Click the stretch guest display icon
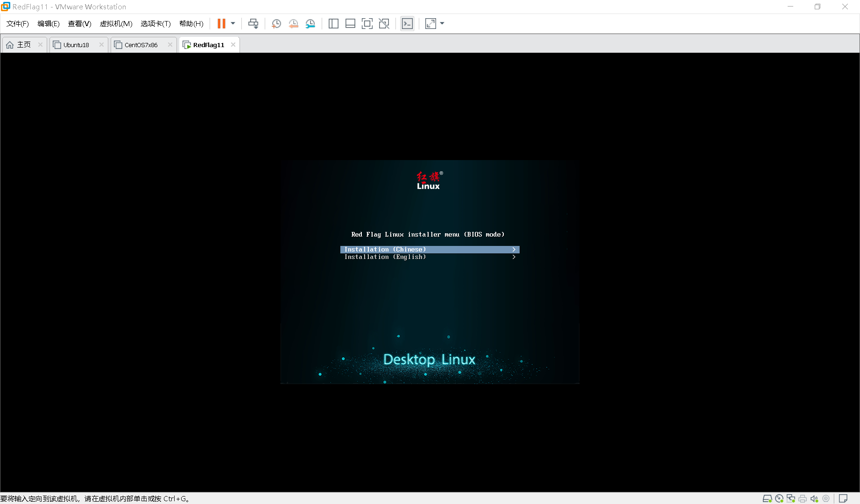 pyautogui.click(x=430, y=24)
